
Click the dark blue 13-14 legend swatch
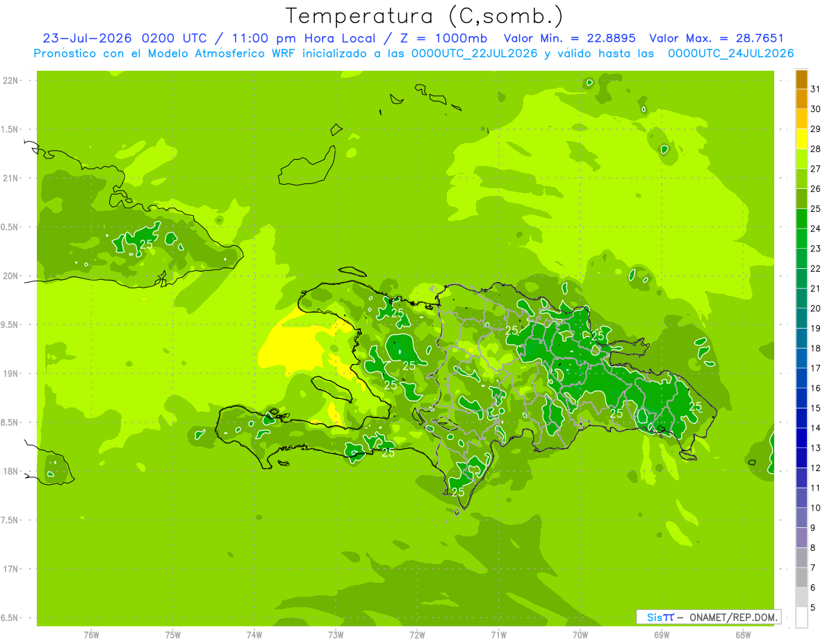[x=801, y=438]
